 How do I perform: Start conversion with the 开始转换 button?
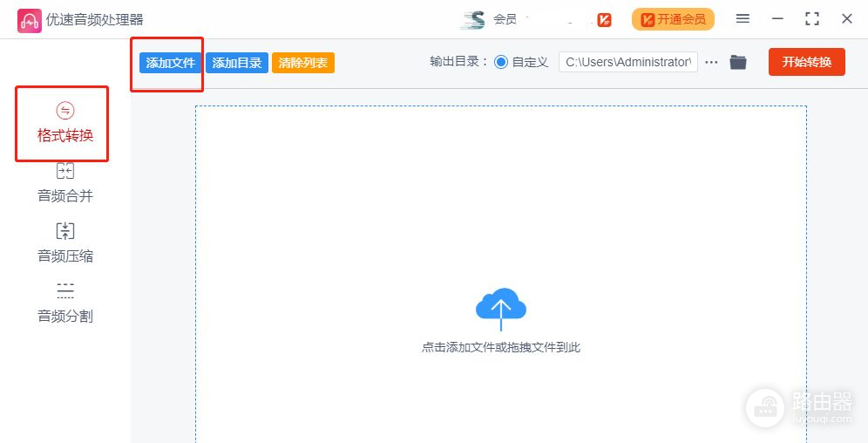(x=806, y=62)
